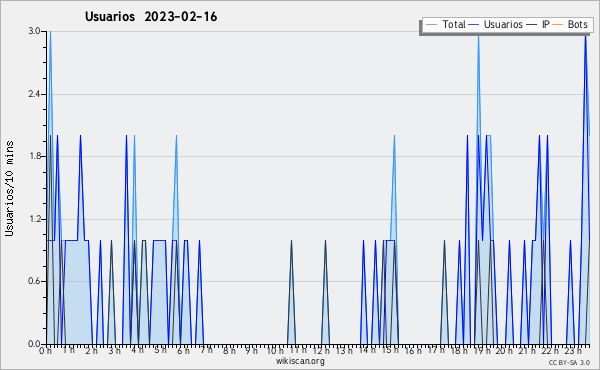Screen dimensions: 600x370
Task: Click the orange Bots legend line swatch
Action: [x=558, y=25]
